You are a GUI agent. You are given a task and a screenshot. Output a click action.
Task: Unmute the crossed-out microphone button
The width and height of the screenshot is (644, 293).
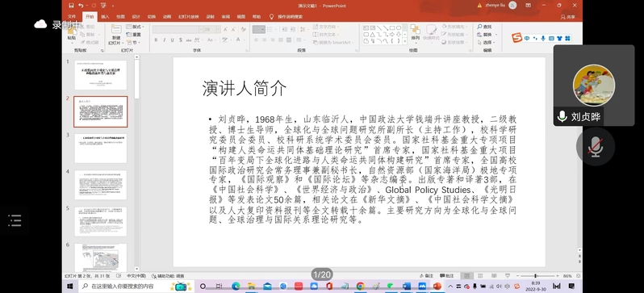(595, 146)
